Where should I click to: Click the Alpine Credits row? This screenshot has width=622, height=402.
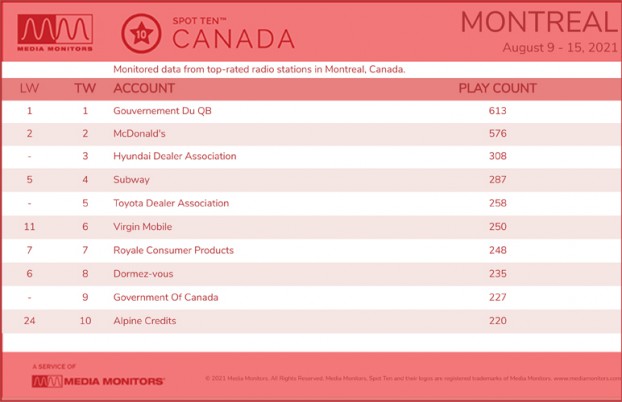pos(312,321)
